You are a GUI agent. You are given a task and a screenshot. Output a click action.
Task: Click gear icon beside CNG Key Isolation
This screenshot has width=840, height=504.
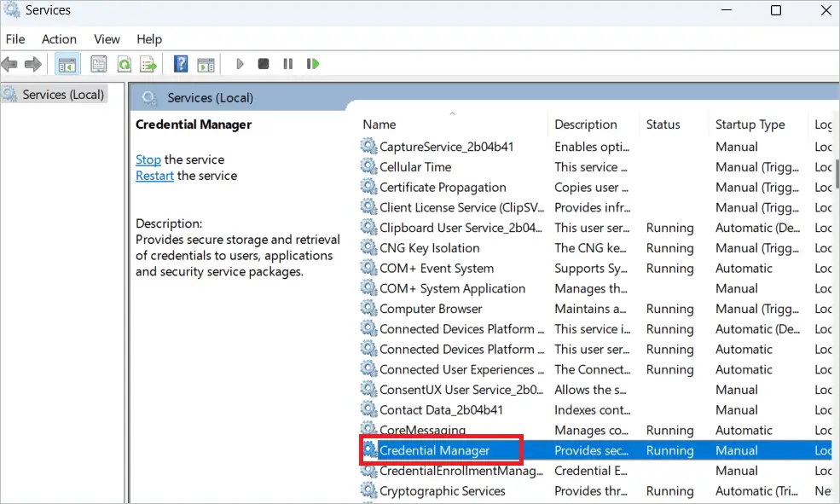[x=368, y=247]
